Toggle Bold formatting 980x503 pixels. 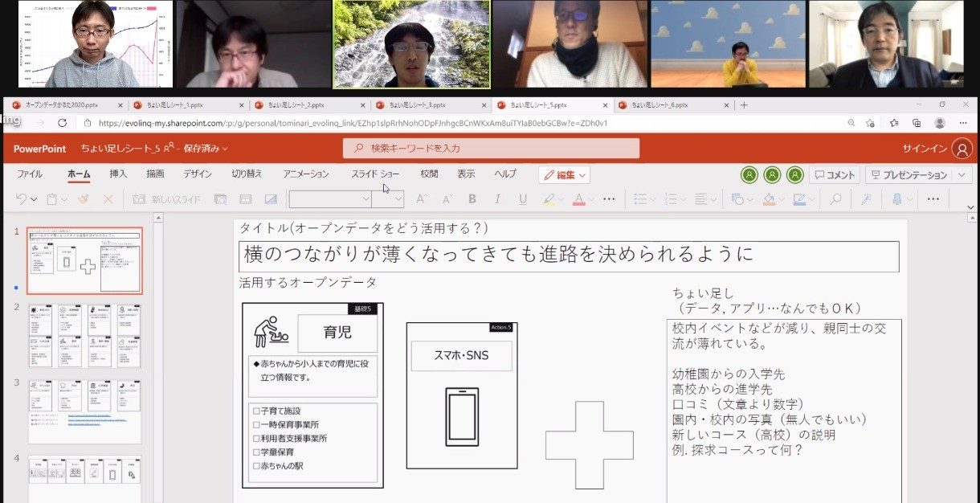point(472,199)
